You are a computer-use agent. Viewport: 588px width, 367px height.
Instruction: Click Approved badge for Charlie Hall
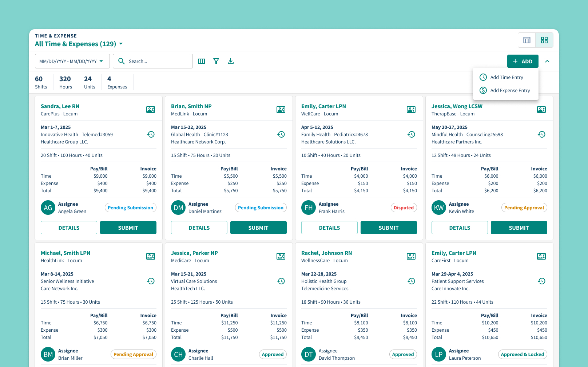tap(273, 354)
